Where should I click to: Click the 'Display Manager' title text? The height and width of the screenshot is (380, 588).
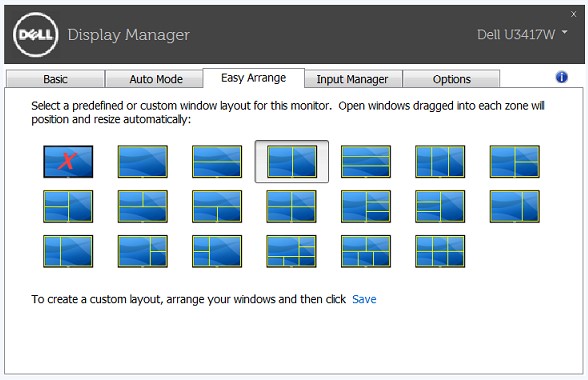point(129,35)
